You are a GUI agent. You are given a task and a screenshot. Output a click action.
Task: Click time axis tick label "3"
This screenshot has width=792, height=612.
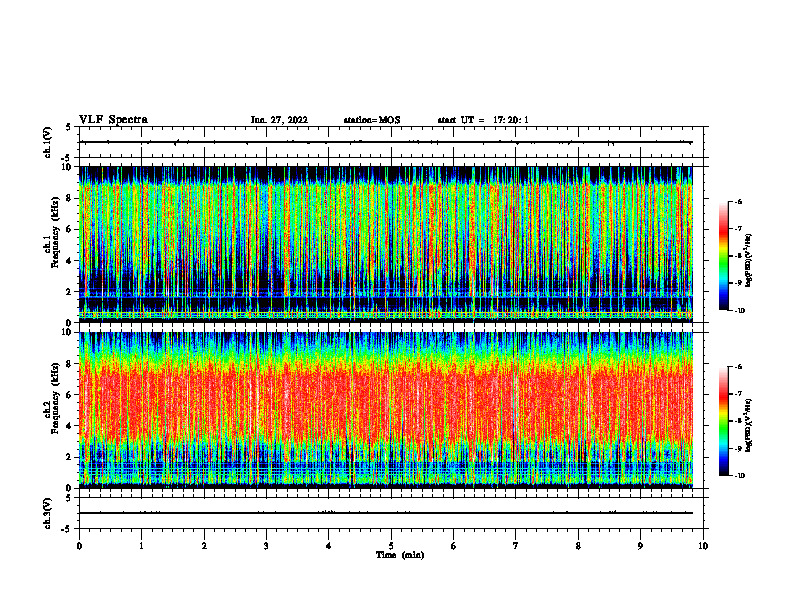click(x=266, y=546)
